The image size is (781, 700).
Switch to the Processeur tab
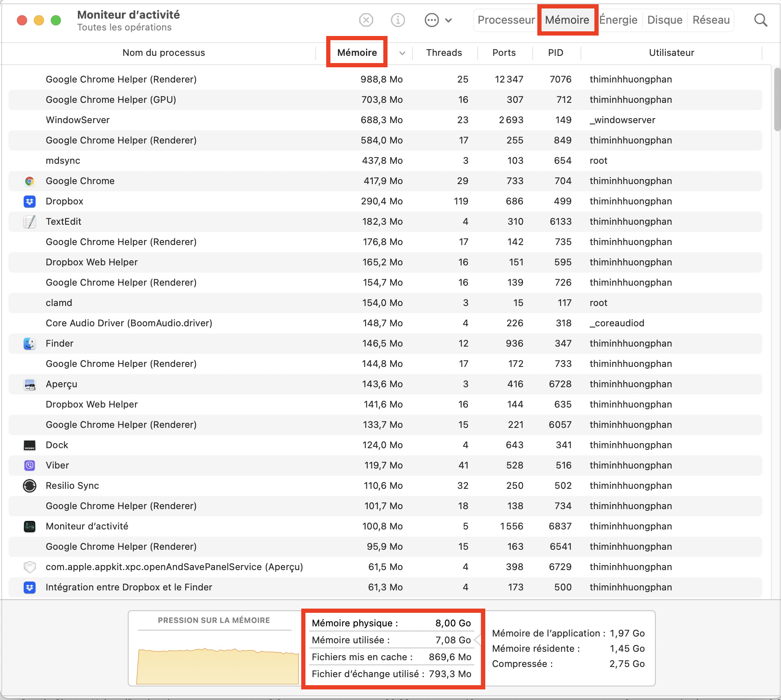click(506, 20)
